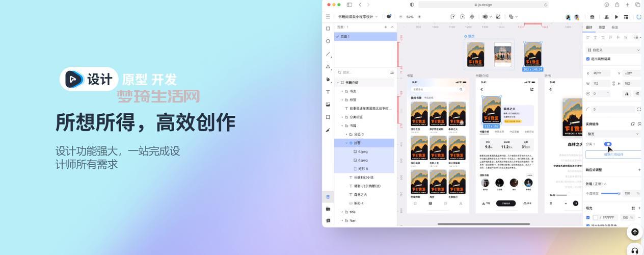Open new browser tab plus
644x255 pixels.
point(627,5)
